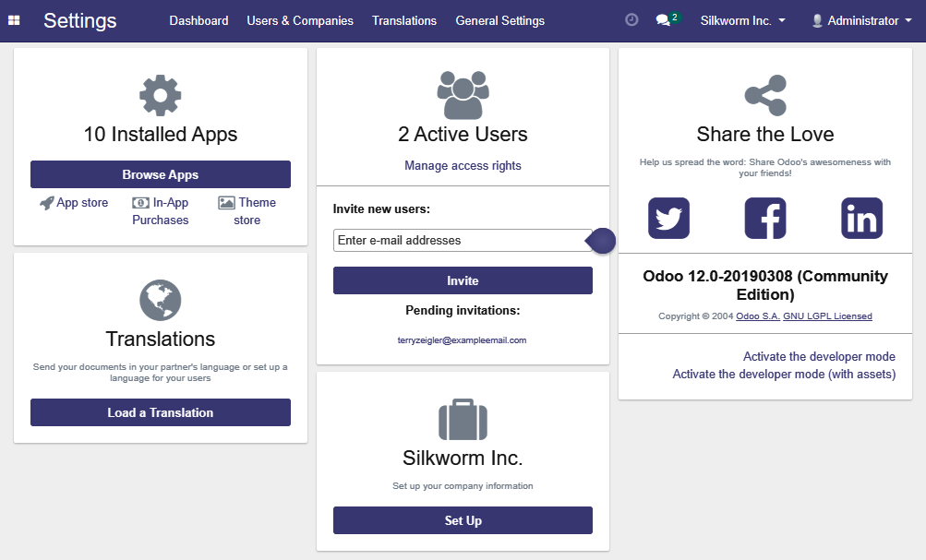Viewport: 926px width, 560px height.
Task: Click the gear icon above Installed Apps
Action: pyautogui.click(x=160, y=95)
